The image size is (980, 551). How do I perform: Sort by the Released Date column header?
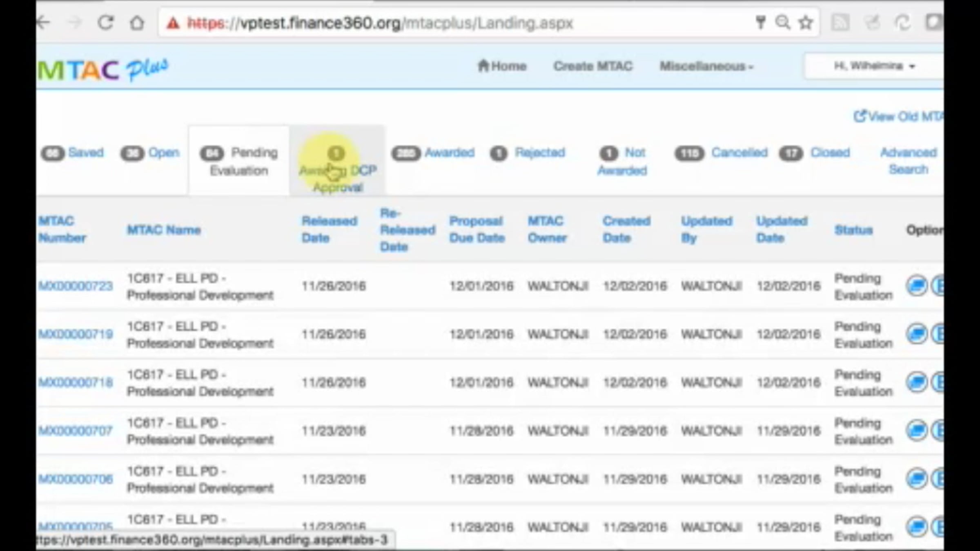[x=329, y=229]
